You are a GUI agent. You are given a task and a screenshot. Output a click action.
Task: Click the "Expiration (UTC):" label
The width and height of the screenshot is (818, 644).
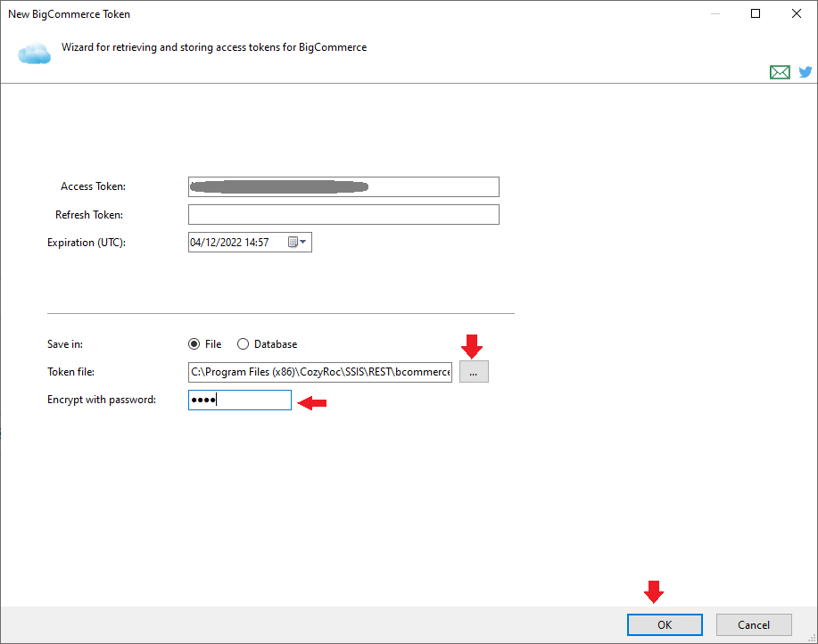(87, 243)
